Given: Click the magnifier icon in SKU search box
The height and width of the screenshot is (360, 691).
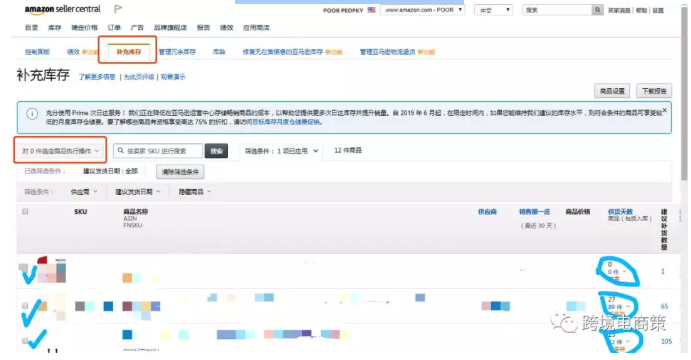Looking at the screenshot, I should click(x=121, y=151).
